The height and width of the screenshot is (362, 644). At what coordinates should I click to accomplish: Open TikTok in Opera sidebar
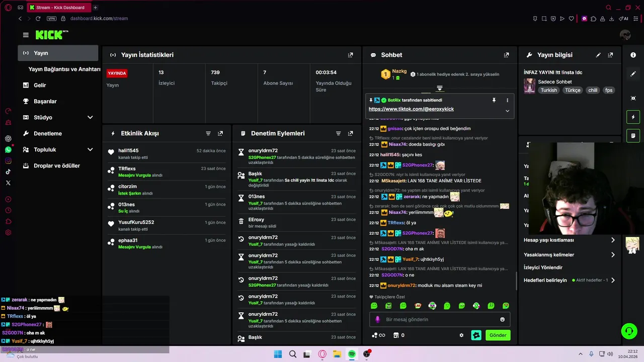coord(8,172)
